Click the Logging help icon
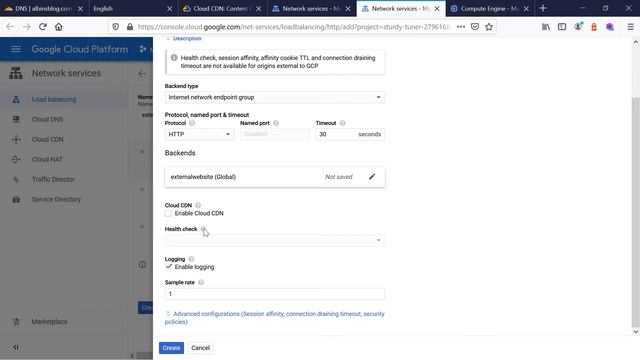Screen dimensions: 640x360 coord(191,259)
